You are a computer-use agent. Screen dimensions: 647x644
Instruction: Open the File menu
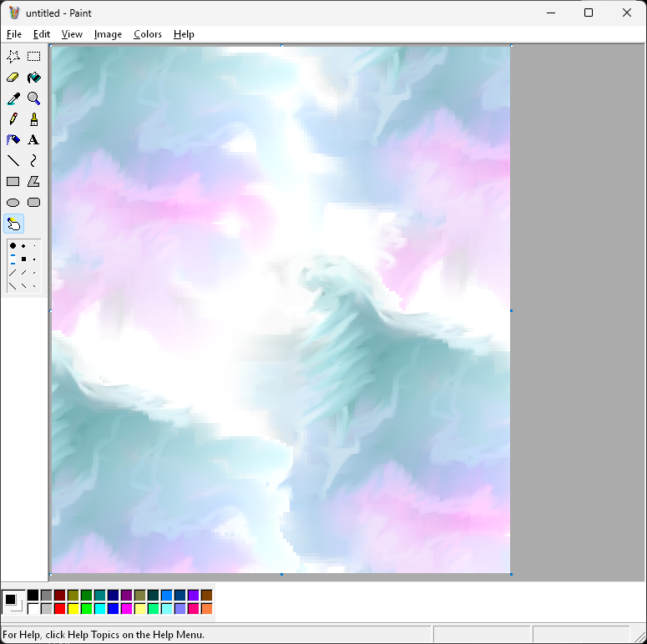14,34
